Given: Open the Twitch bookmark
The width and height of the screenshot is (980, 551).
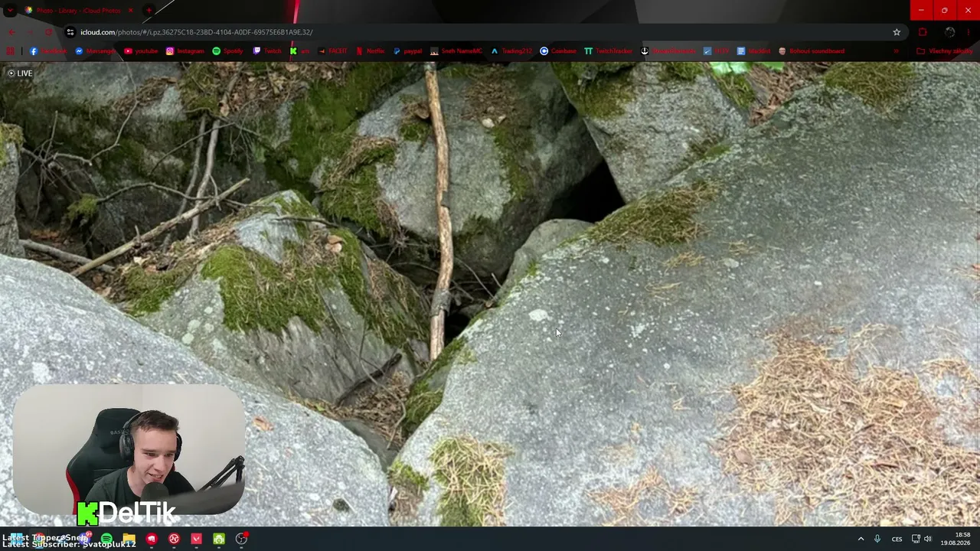Looking at the screenshot, I should [x=267, y=51].
